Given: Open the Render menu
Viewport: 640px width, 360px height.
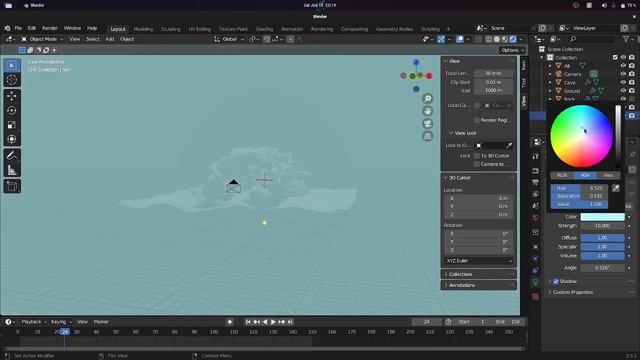Looking at the screenshot, I should pos(50,28).
